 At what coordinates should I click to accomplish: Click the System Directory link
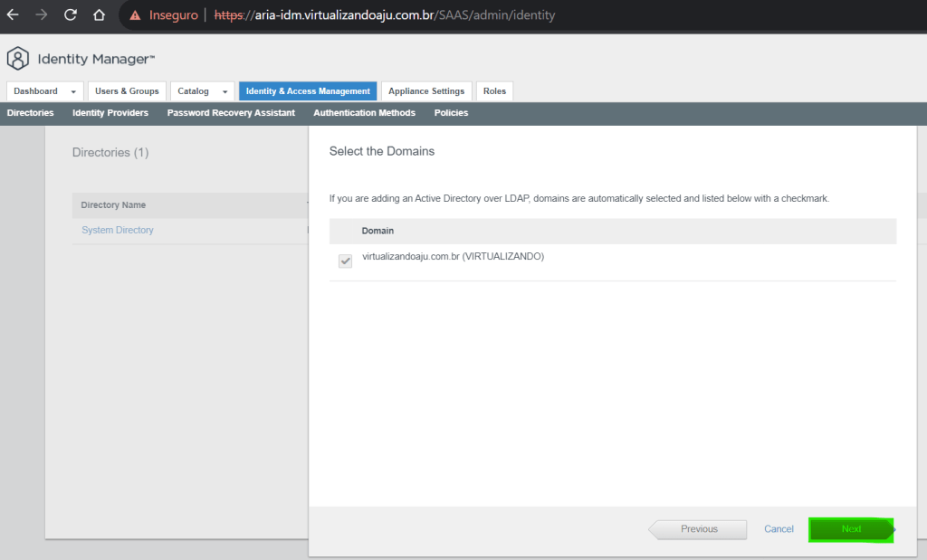tap(118, 231)
